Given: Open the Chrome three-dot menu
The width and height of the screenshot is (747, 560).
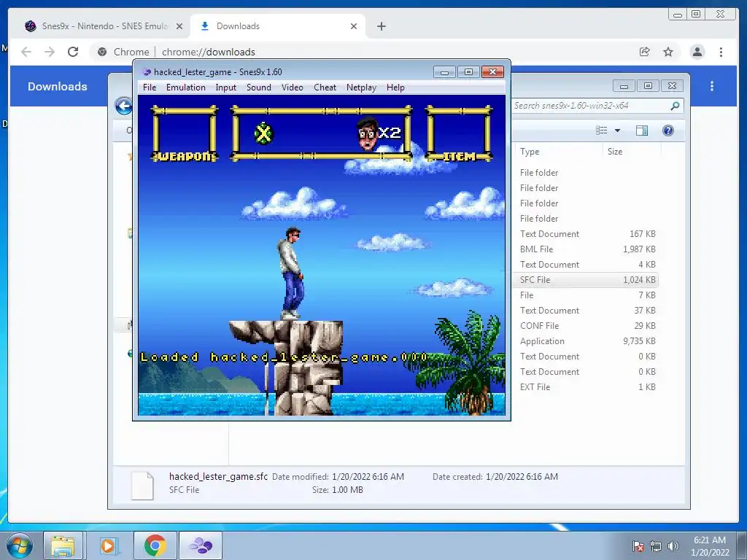Looking at the screenshot, I should tap(721, 52).
